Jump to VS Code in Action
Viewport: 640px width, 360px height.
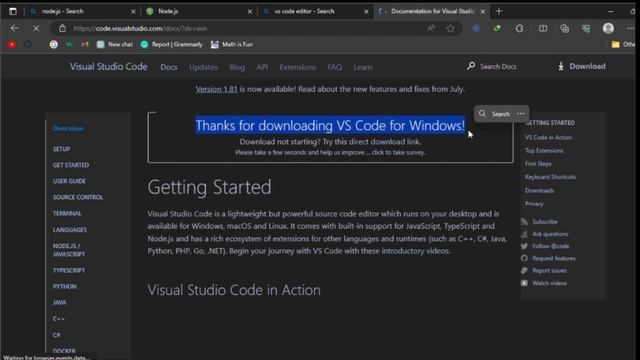click(x=548, y=138)
